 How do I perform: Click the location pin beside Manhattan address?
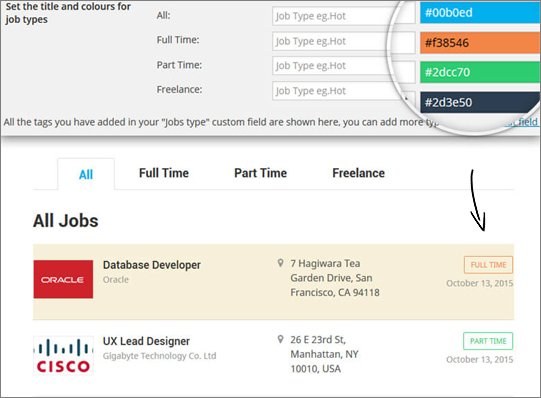click(x=281, y=339)
